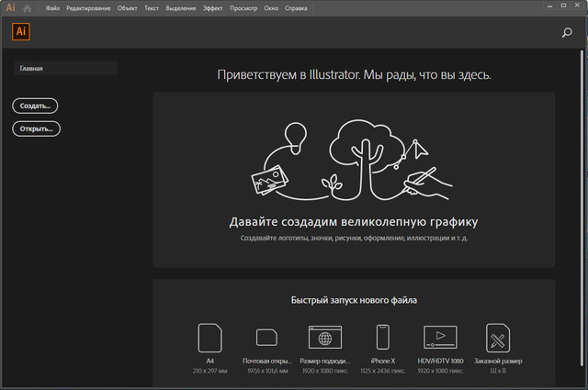Click the orange Ai logo below the menu bar
The width and height of the screenshot is (588, 390).
[21, 30]
